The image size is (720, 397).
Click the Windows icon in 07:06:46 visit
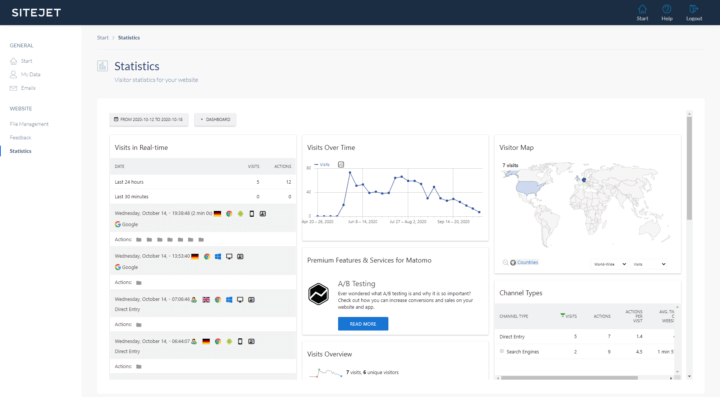point(229,300)
